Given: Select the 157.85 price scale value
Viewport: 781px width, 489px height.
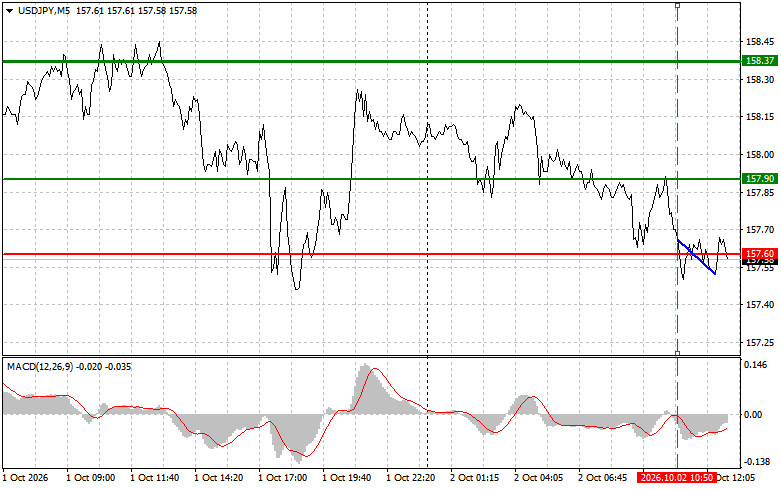Looking at the screenshot, I should point(760,192).
